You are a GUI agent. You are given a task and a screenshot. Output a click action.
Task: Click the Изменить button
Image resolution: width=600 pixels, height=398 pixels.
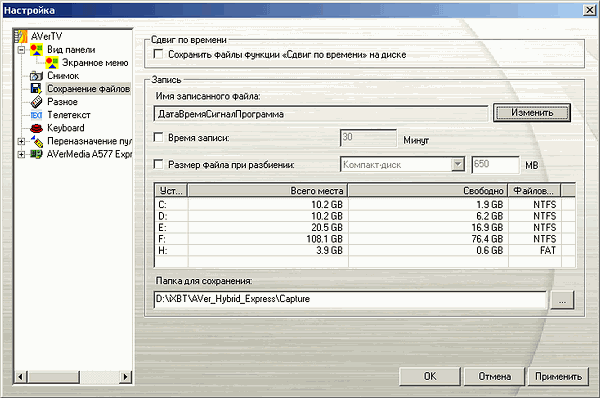pos(532,113)
